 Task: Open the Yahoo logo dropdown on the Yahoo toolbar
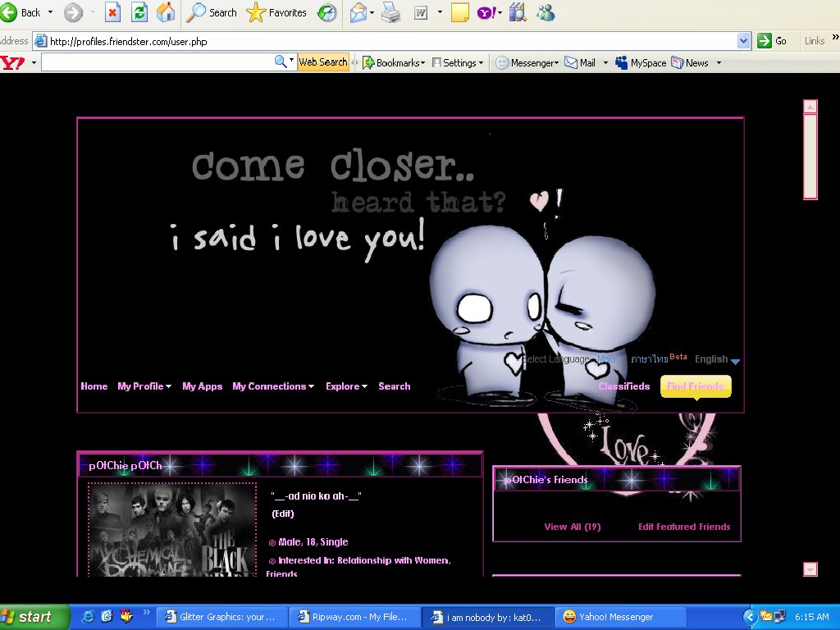point(34,62)
